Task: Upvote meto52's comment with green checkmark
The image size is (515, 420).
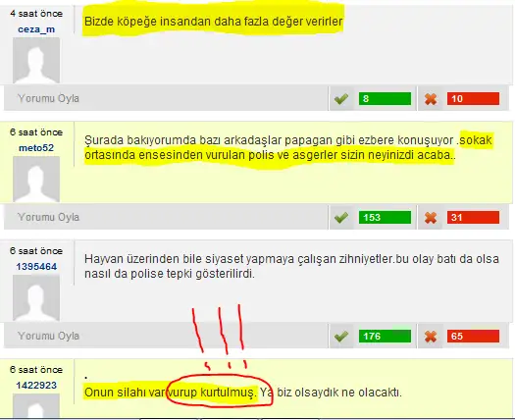Action: (x=341, y=217)
